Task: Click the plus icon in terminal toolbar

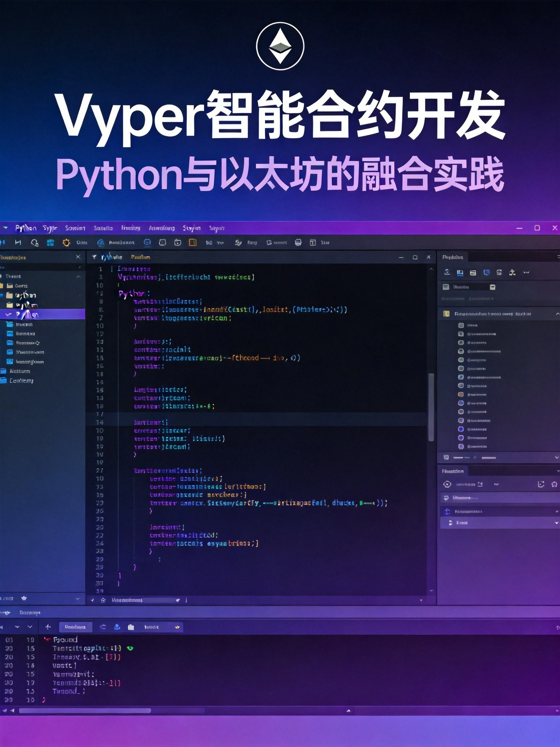Action: 48,627
